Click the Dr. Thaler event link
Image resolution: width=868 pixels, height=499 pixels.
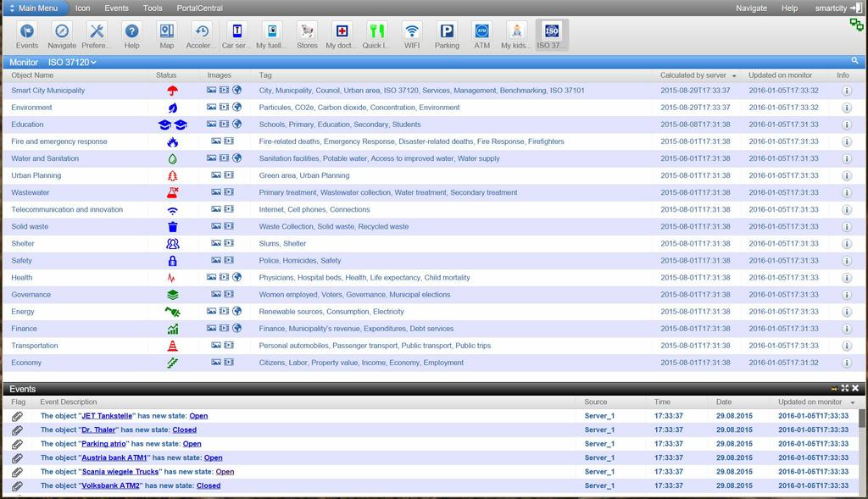pos(99,430)
